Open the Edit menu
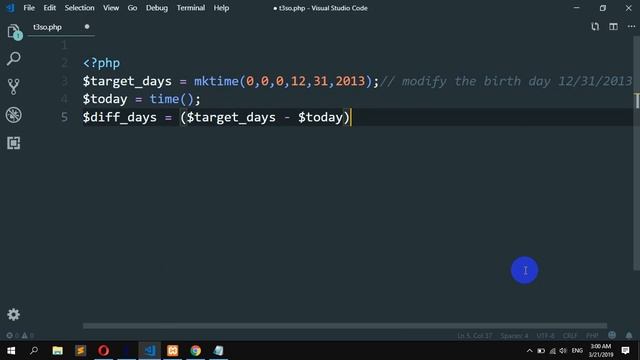The image size is (640, 360). pyautogui.click(x=49, y=8)
